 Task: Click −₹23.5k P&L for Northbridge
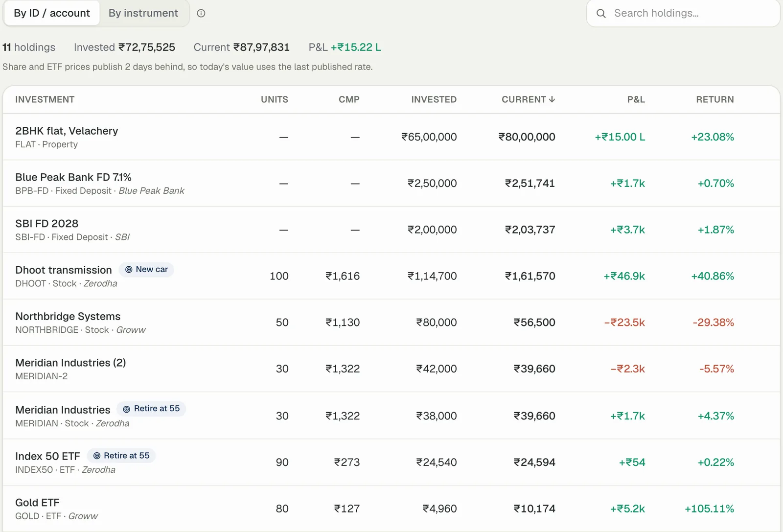click(x=624, y=323)
